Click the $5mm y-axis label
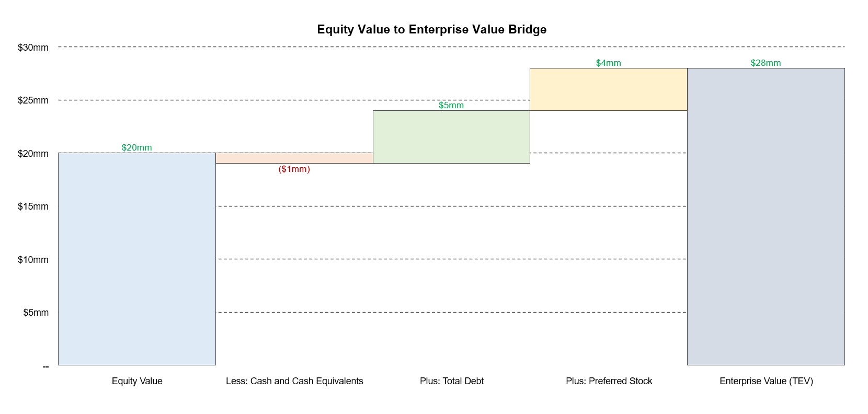868x414 pixels. pos(36,313)
